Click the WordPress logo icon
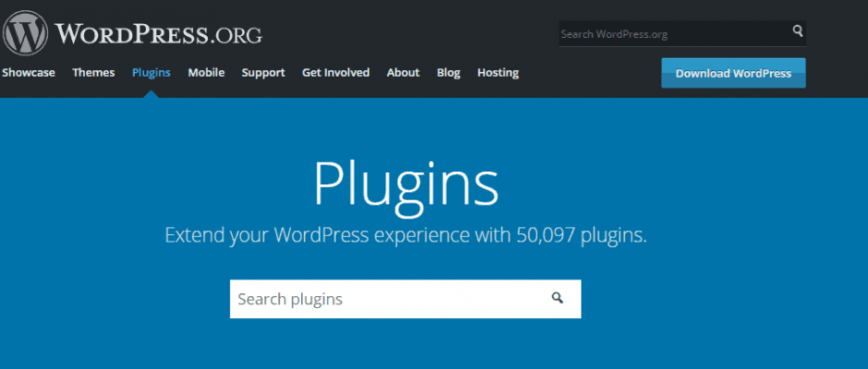The width and height of the screenshot is (868, 369). tap(26, 33)
